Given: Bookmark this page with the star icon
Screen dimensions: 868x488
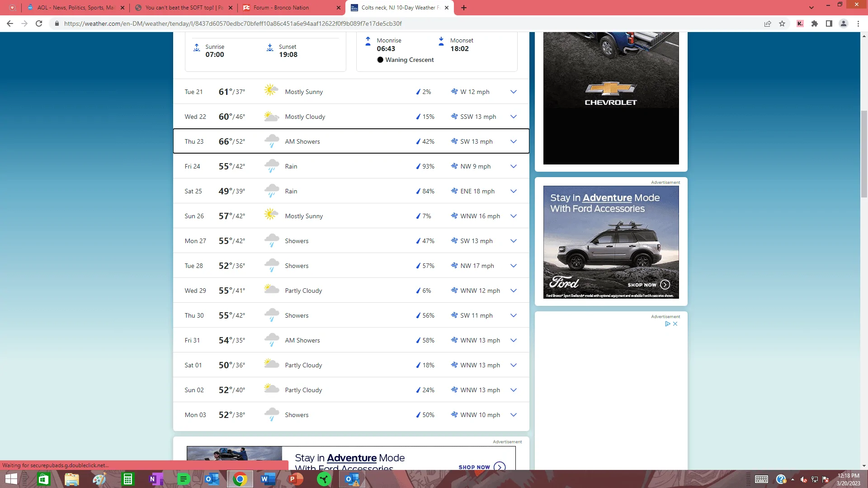Looking at the screenshot, I should click(782, 23).
